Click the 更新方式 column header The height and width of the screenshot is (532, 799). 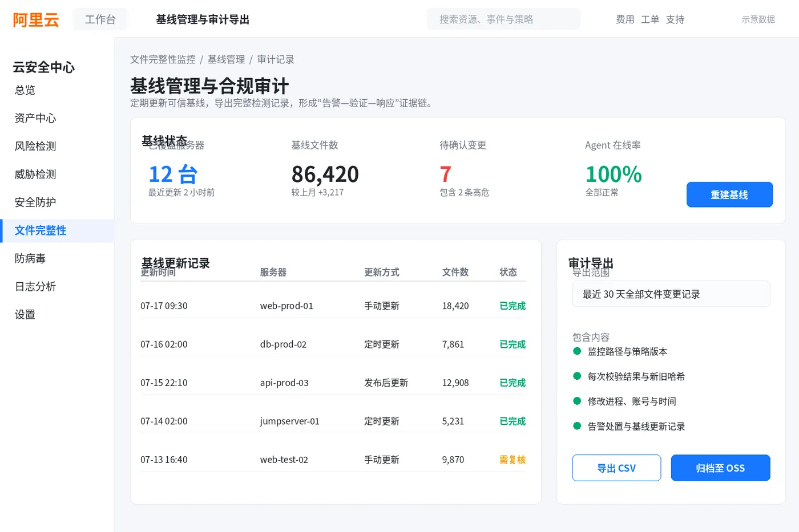[382, 272]
